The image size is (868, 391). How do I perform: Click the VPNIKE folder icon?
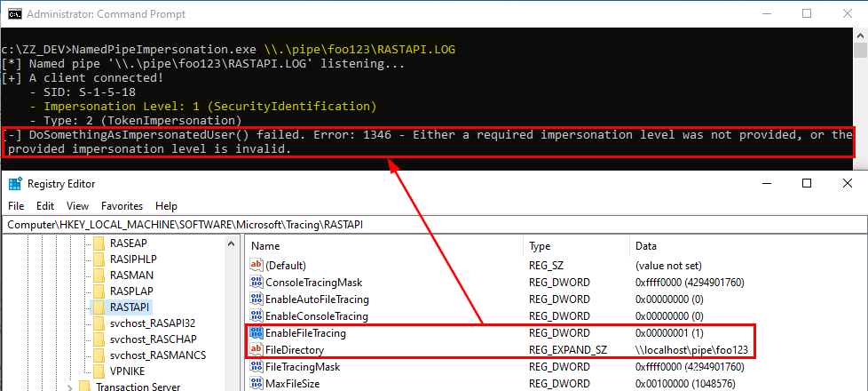click(99, 371)
